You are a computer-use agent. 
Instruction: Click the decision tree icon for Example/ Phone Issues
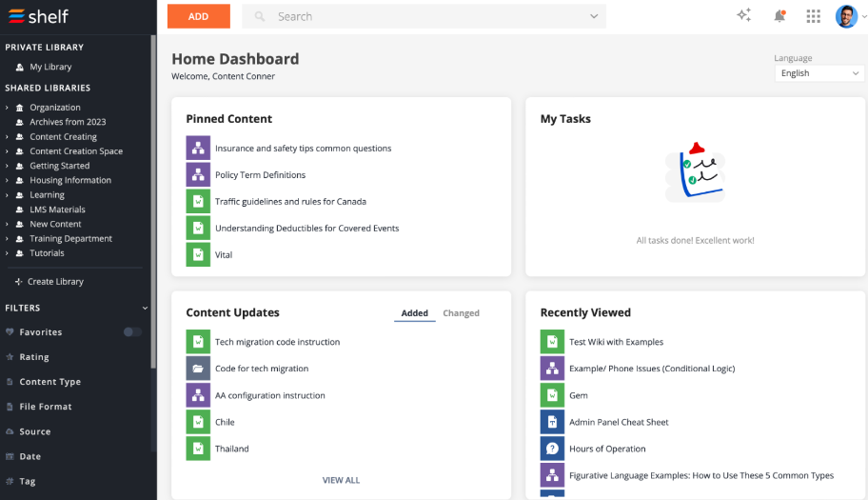click(552, 369)
